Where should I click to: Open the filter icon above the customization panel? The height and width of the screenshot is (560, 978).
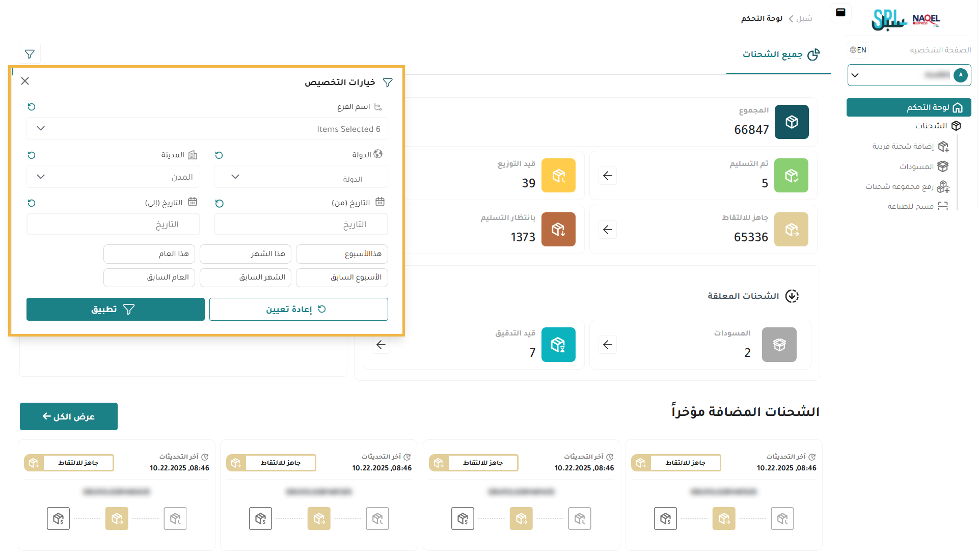pyautogui.click(x=30, y=53)
